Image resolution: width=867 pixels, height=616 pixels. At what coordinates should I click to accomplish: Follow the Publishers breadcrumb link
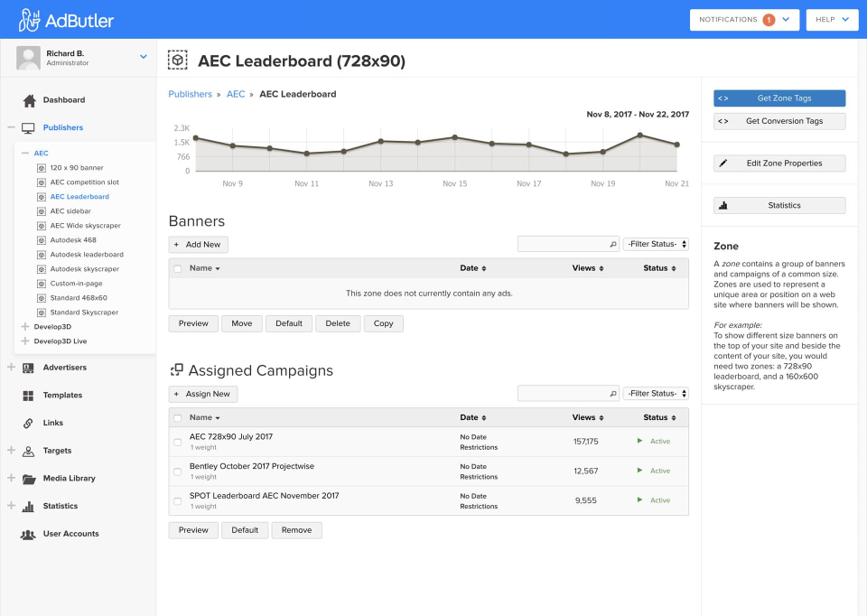click(x=190, y=94)
